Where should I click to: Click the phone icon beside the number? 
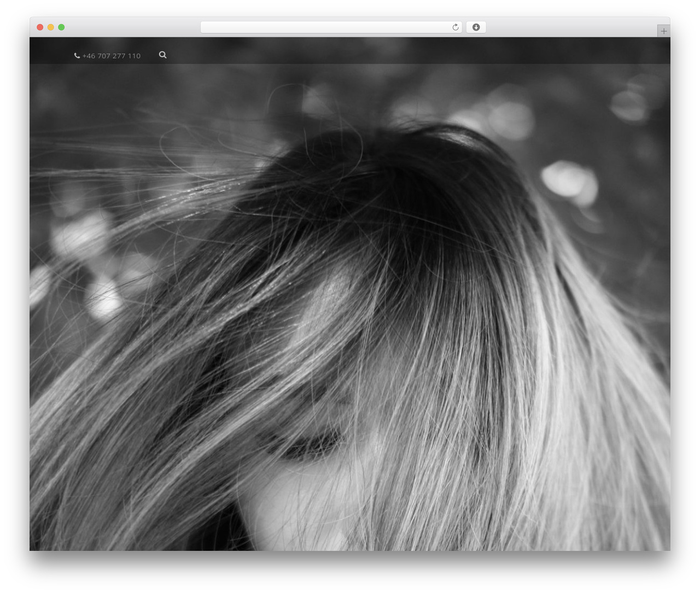pos(77,56)
